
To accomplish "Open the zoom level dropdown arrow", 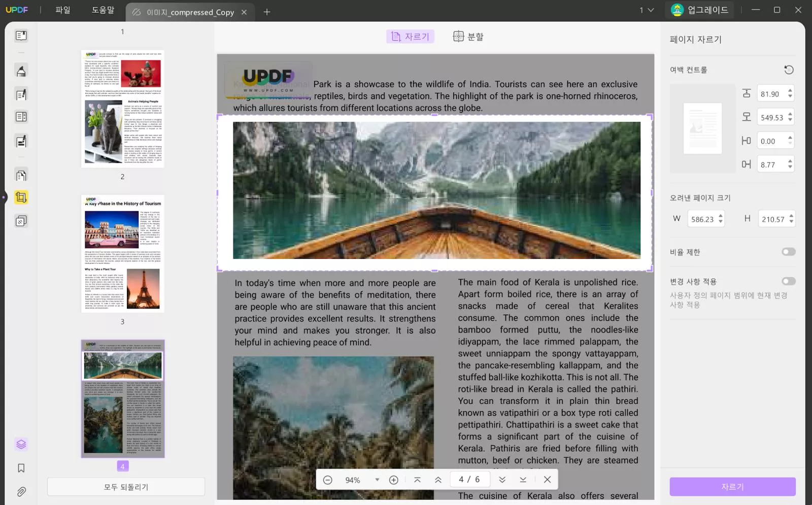I will click(x=377, y=480).
